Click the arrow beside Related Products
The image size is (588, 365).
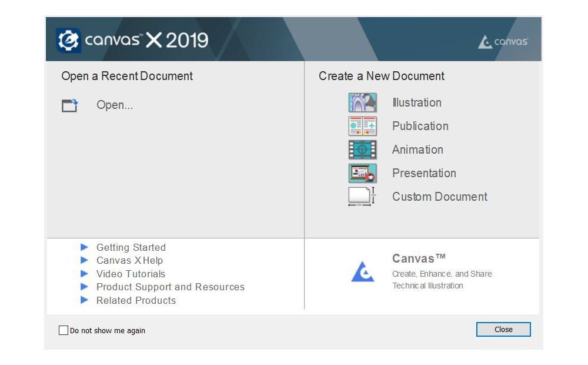(x=84, y=300)
